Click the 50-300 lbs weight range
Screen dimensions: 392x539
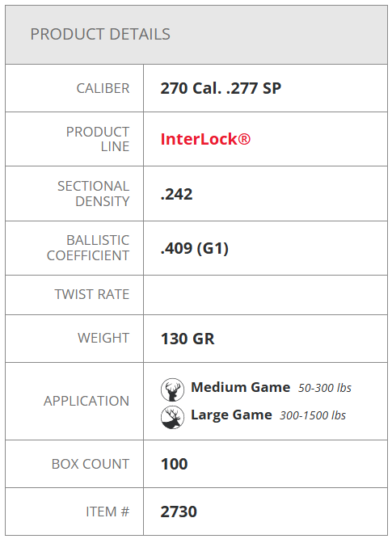point(325,388)
